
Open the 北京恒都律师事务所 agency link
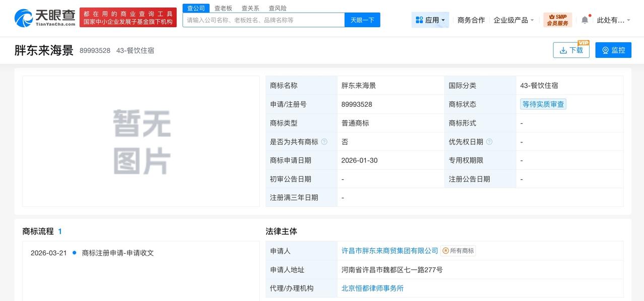tap(372, 289)
